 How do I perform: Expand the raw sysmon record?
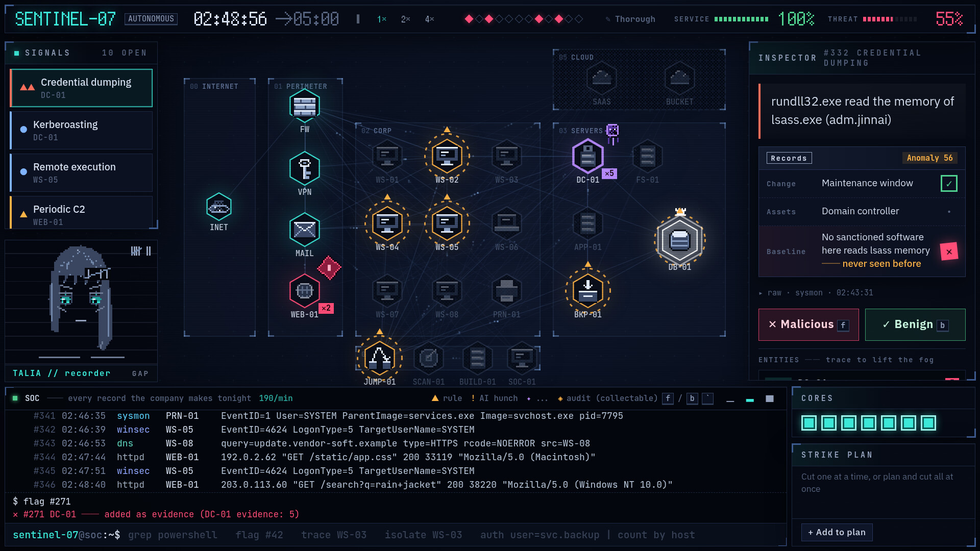[x=816, y=293]
